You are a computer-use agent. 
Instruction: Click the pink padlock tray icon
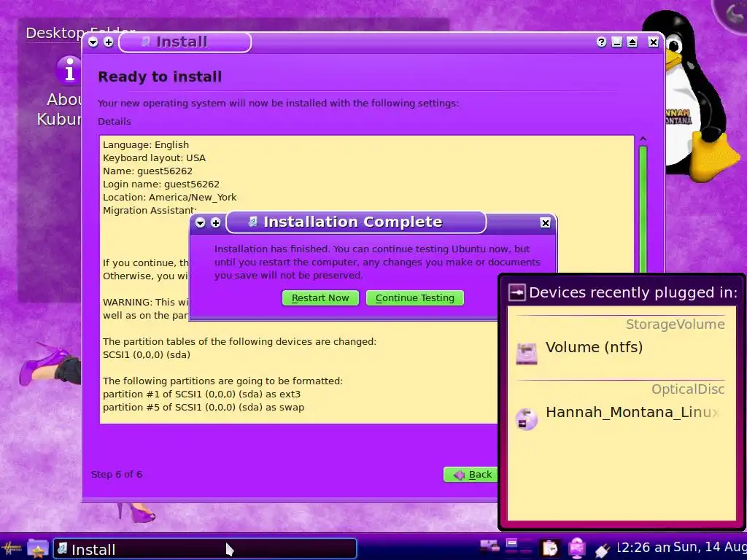point(576,548)
